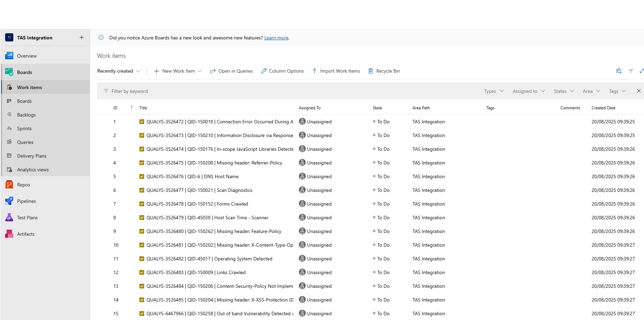The height and width of the screenshot is (320, 644).
Task: Open the Overview hub icon
Action: pyautogui.click(x=9, y=56)
